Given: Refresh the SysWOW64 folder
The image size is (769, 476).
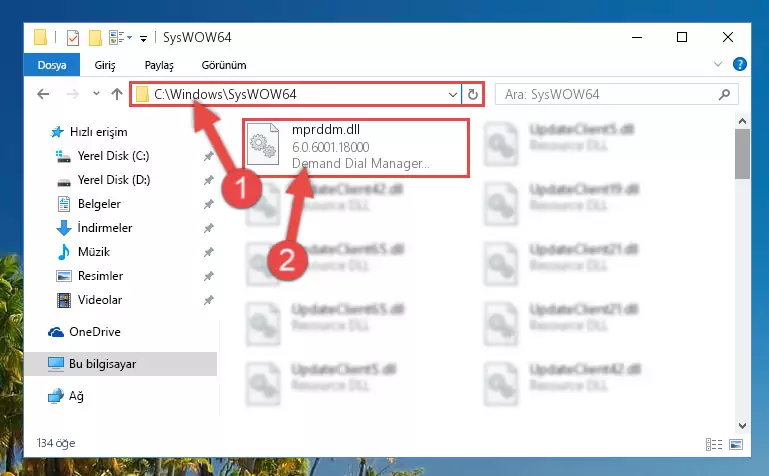Looking at the screenshot, I should [473, 95].
